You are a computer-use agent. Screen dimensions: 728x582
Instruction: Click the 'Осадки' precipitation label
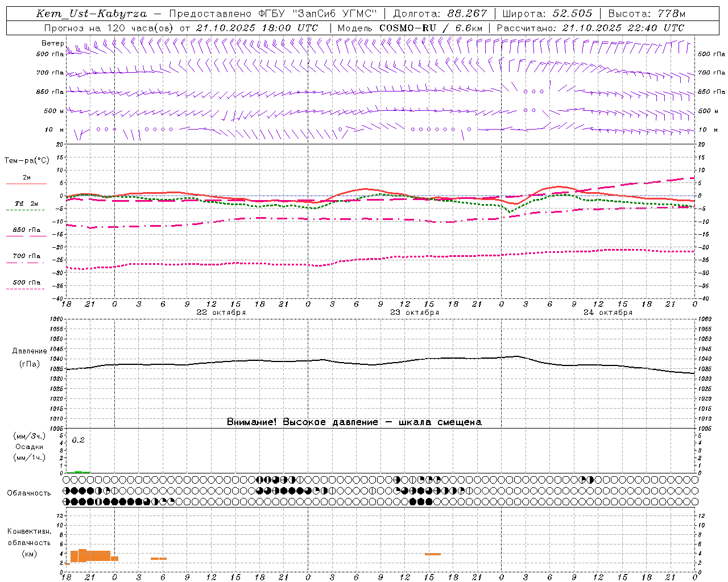[30, 447]
